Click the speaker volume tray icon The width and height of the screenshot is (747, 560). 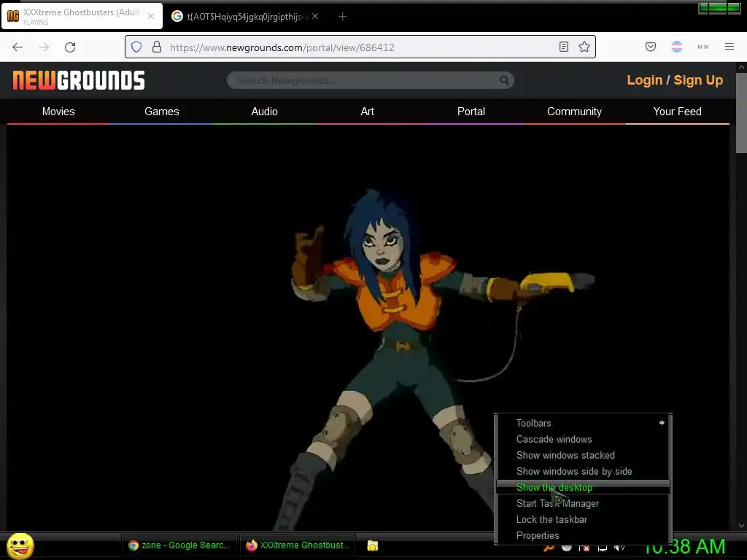(619, 548)
